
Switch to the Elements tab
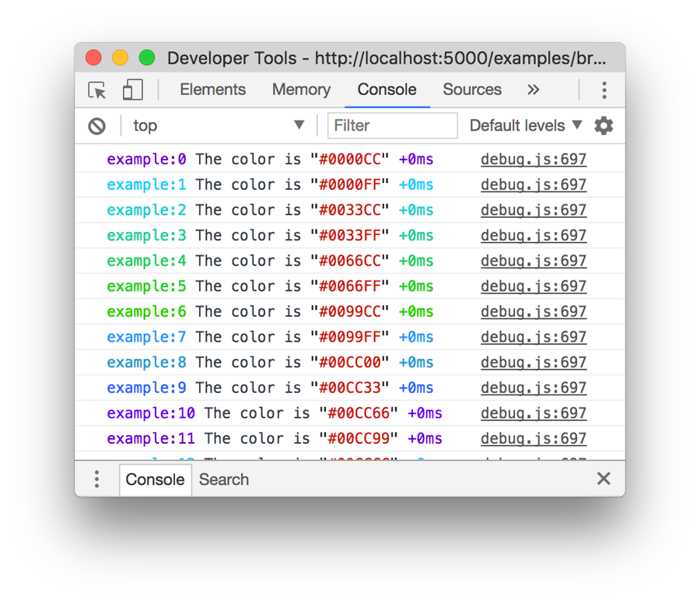212,90
